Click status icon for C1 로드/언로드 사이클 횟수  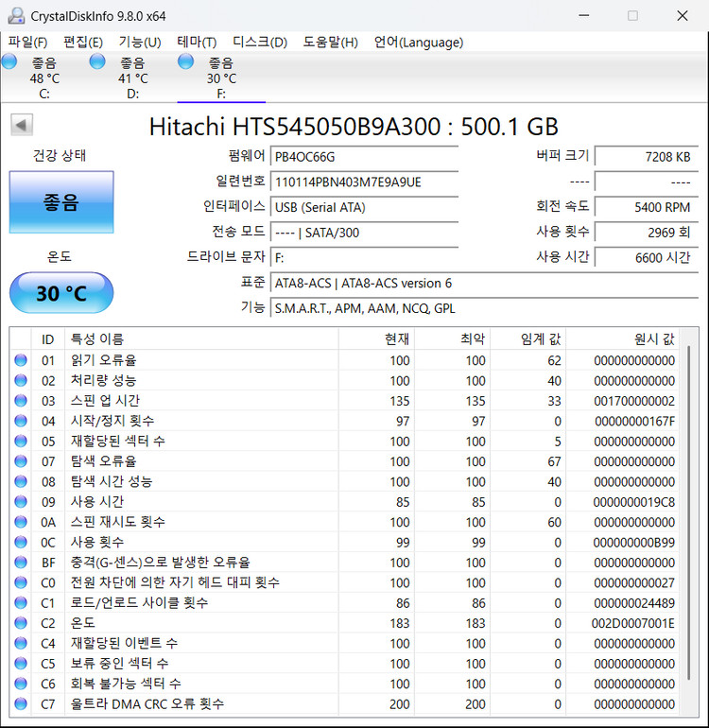pyautogui.click(x=21, y=602)
